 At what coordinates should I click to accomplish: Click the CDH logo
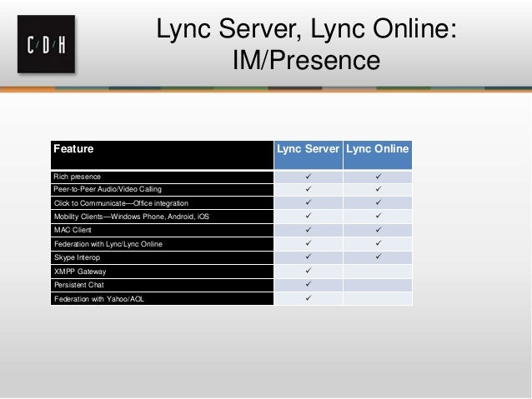[46, 44]
